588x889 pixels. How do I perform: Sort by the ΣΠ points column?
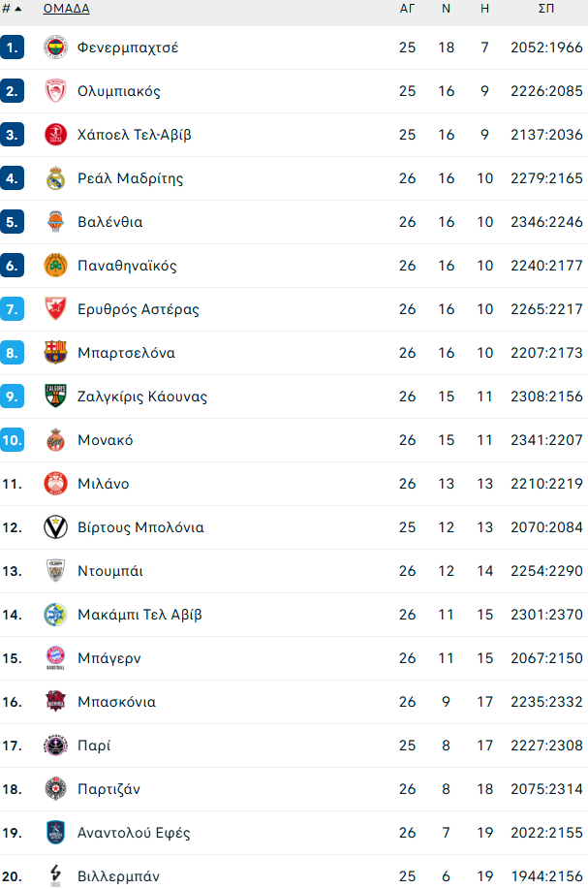546,9
